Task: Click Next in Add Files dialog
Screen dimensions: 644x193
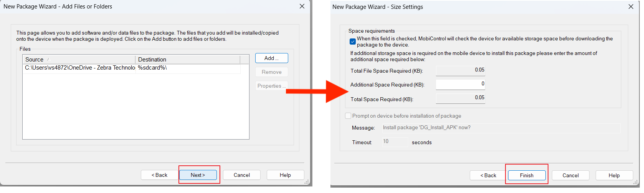Action: tap(198, 175)
